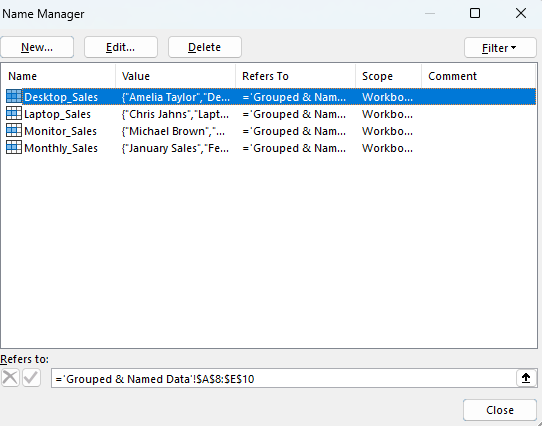The height and width of the screenshot is (426, 542).
Task: Click the New... button
Action: click(x=37, y=47)
